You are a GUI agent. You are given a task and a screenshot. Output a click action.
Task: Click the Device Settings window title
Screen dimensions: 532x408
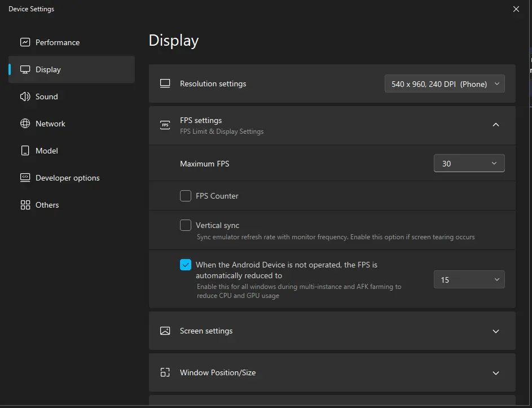coord(31,9)
